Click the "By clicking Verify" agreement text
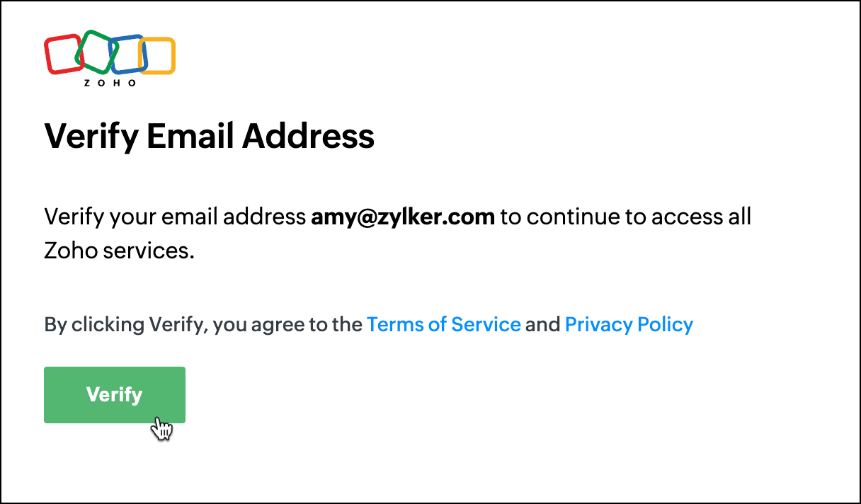 click(x=125, y=325)
